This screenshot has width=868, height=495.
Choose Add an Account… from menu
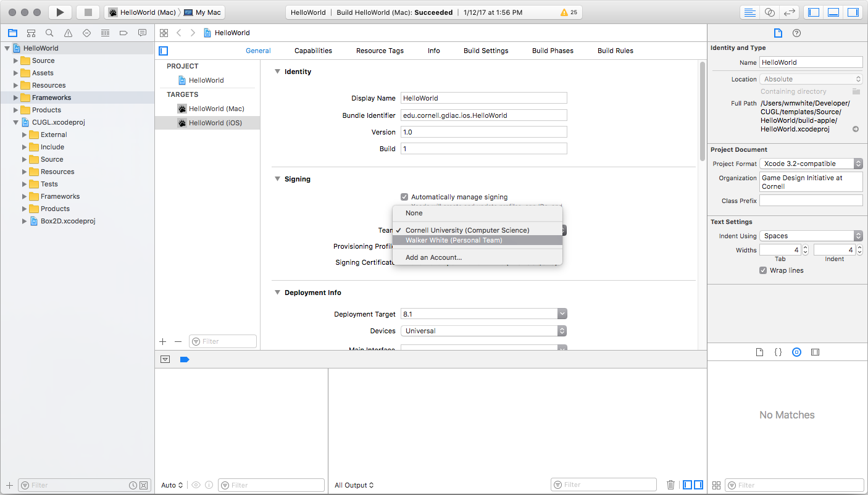click(433, 257)
